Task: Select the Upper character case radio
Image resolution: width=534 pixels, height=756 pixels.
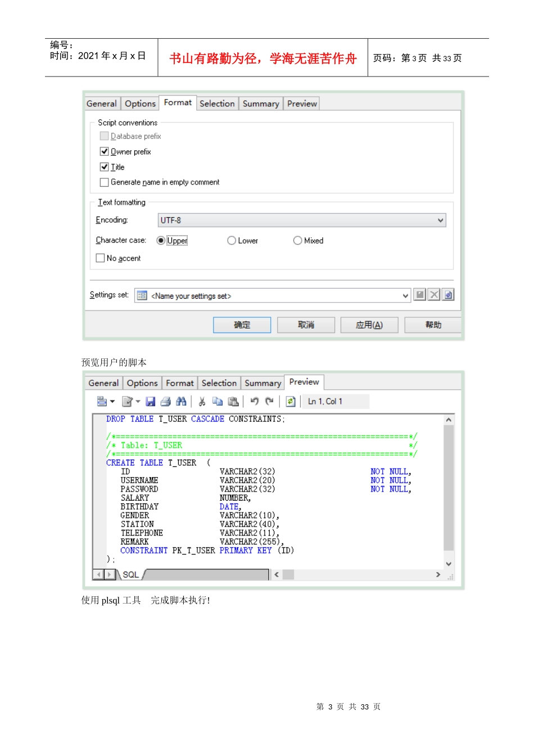Action: (161, 240)
